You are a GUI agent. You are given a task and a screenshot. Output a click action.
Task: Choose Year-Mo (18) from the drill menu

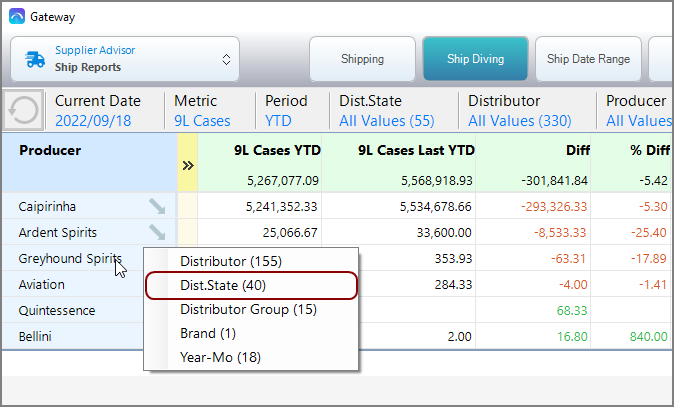coord(222,357)
